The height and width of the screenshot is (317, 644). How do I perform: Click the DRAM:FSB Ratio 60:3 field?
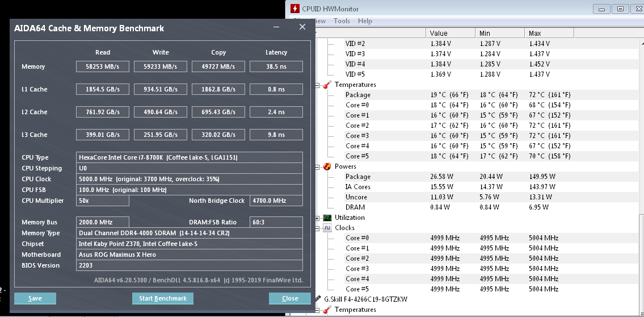(x=276, y=222)
